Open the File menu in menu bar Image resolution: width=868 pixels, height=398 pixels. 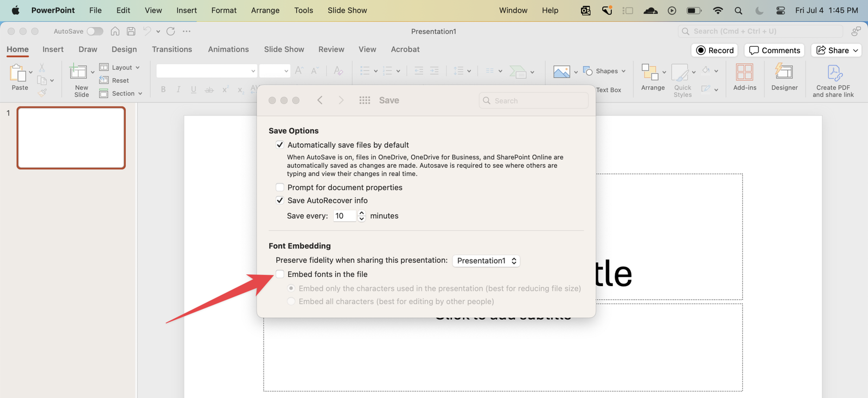point(95,10)
